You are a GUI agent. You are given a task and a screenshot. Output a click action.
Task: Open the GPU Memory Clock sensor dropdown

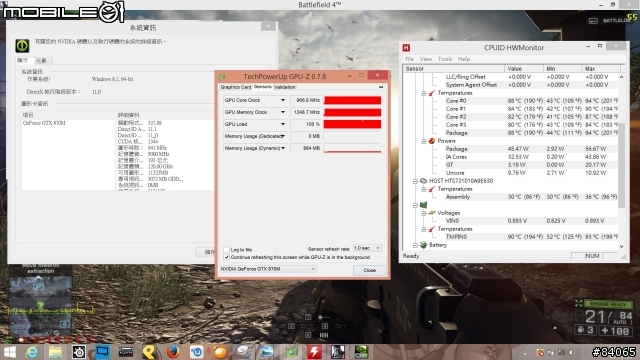pyautogui.click(x=282, y=112)
